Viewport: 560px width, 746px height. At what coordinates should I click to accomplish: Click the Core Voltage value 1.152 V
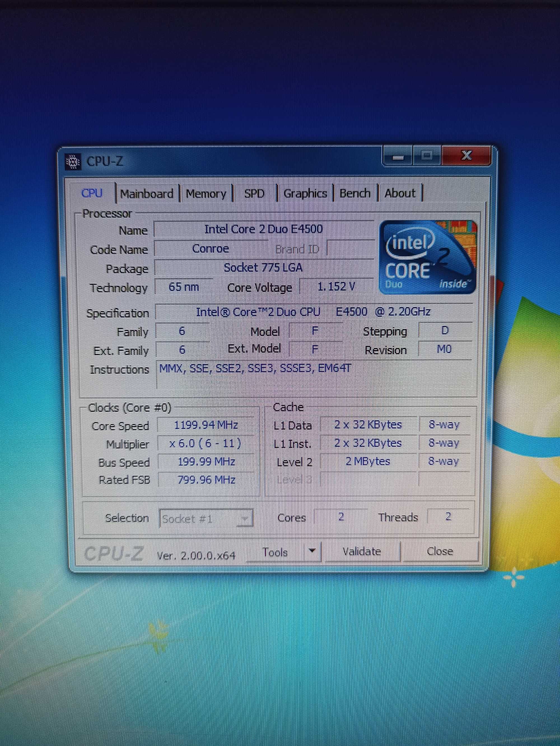click(336, 287)
